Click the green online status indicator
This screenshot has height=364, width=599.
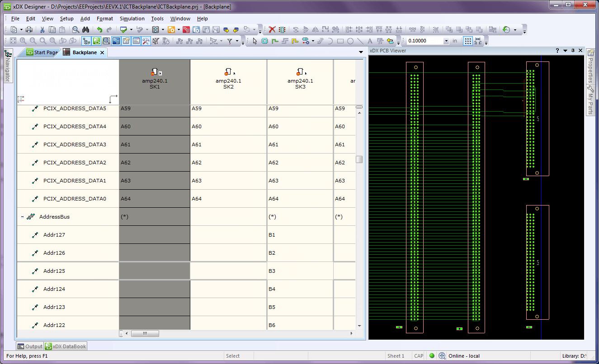432,356
